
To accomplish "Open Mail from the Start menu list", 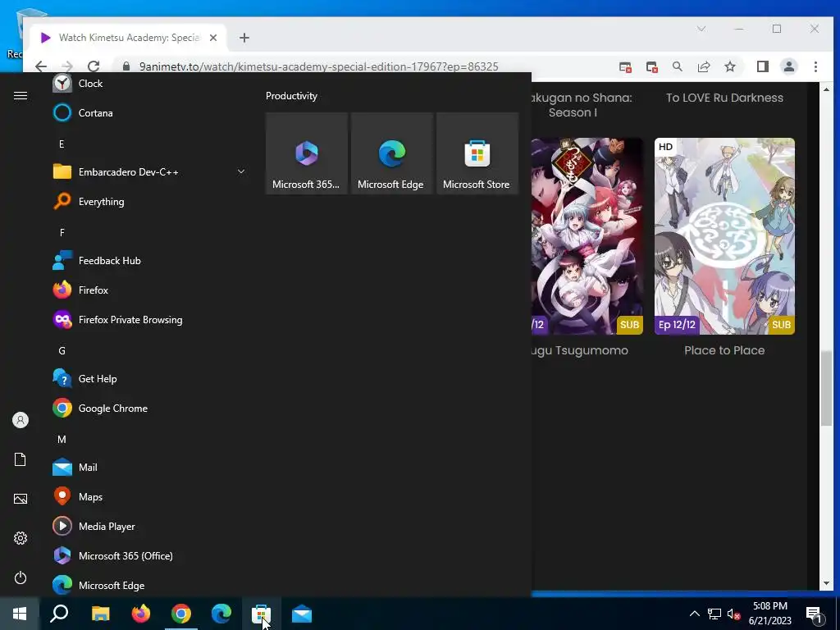I will [150, 467].
